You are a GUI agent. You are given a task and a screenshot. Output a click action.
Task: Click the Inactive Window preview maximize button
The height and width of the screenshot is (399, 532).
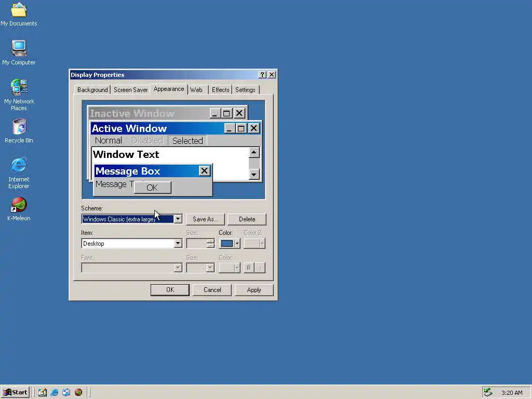click(227, 113)
